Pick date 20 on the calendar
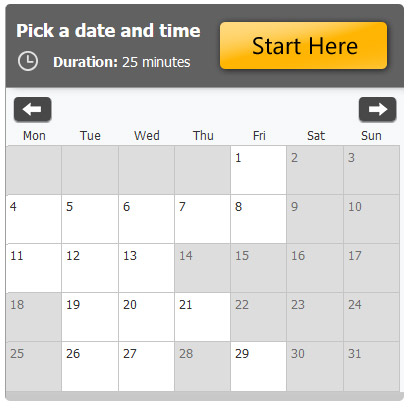This screenshot has height=408, width=409. [146, 317]
